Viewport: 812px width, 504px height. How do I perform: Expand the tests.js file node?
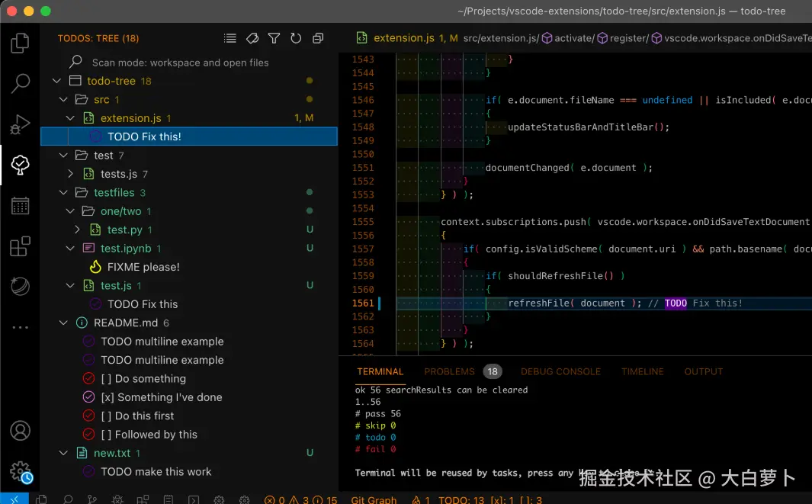coord(71,174)
